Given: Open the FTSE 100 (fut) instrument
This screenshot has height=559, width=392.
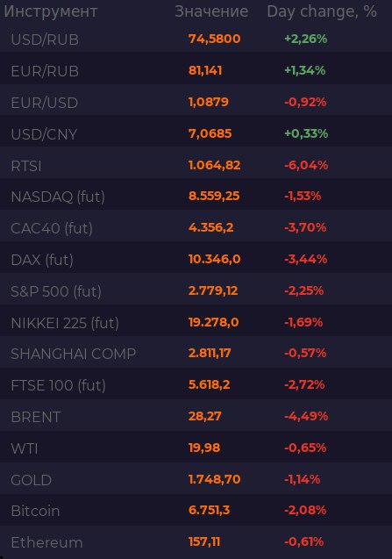Looking at the screenshot, I should coord(59,386).
